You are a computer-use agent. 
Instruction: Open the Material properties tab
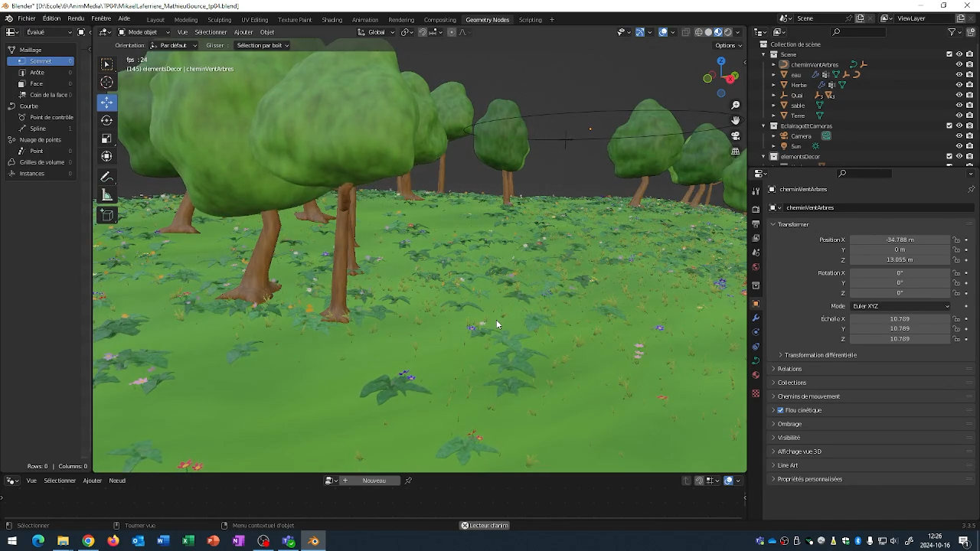pyautogui.click(x=756, y=375)
